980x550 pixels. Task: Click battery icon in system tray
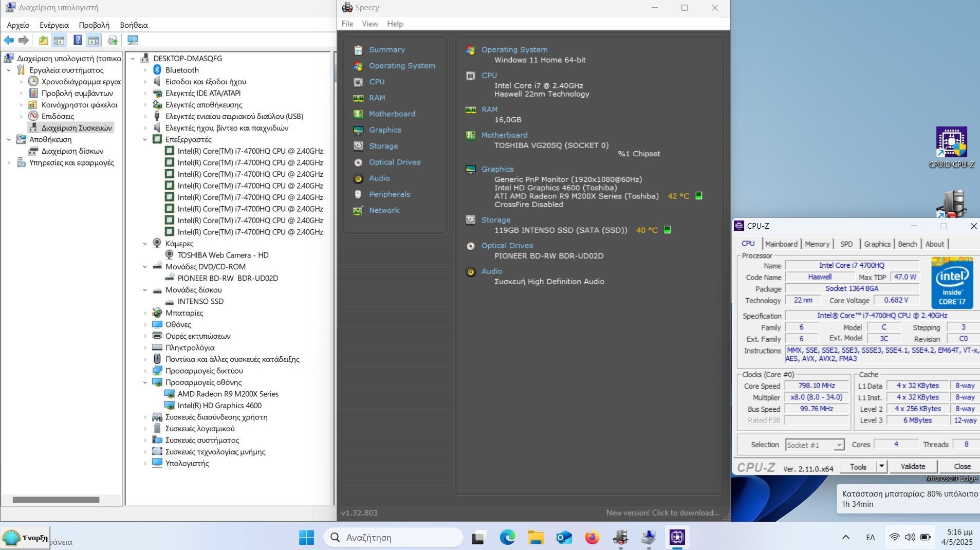[926, 538]
